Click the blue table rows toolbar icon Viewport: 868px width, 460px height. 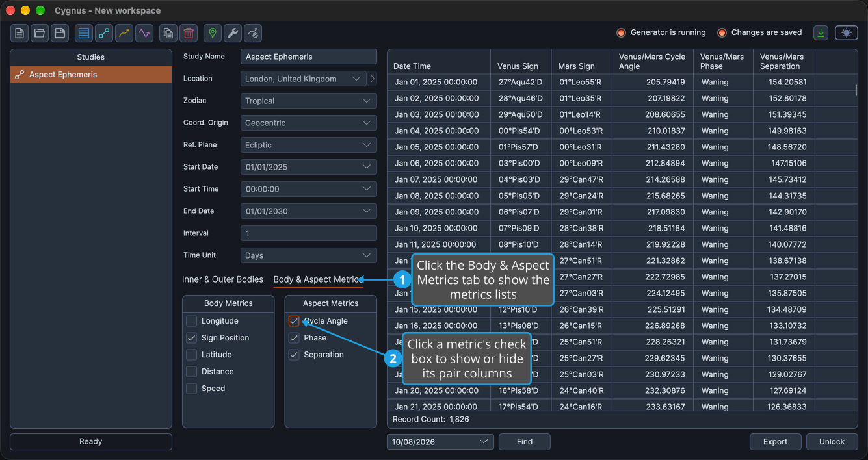tap(83, 33)
